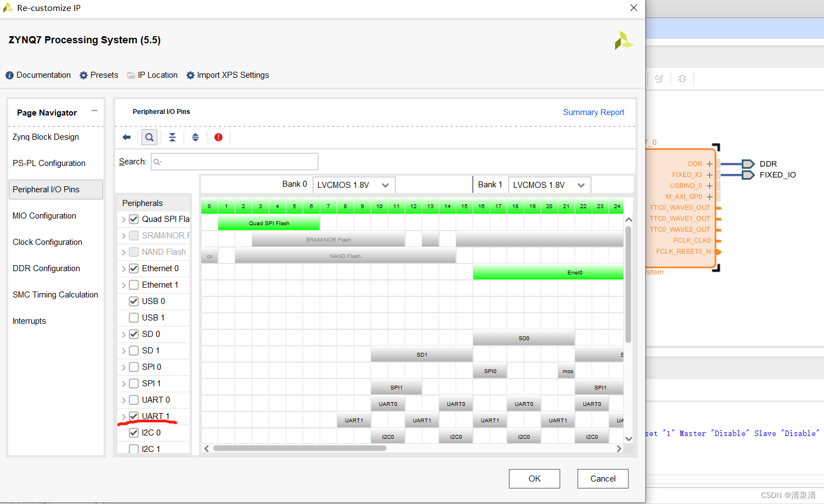The width and height of the screenshot is (824, 504).
Task: Click the DDR plus expand icon on block
Action: click(x=709, y=164)
